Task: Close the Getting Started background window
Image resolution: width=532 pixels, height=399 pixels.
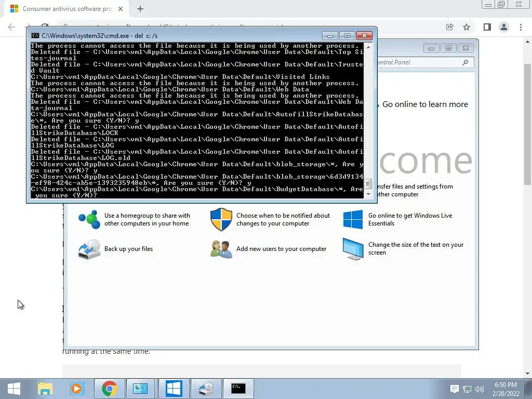Action: pyautogui.click(x=466, y=48)
